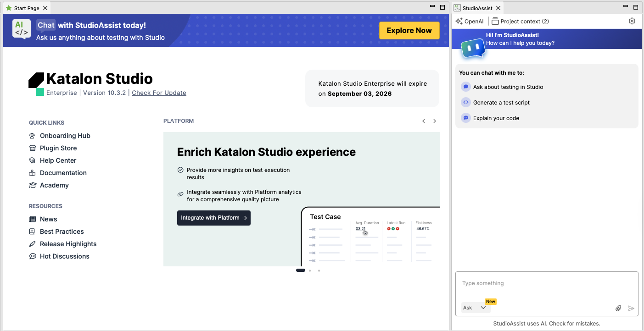Open the Ask mode dropdown
The width and height of the screenshot is (644, 331).
pyautogui.click(x=475, y=308)
